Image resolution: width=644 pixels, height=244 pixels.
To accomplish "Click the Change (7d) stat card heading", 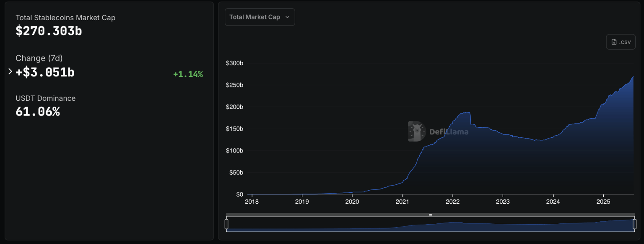I will 39,58.
